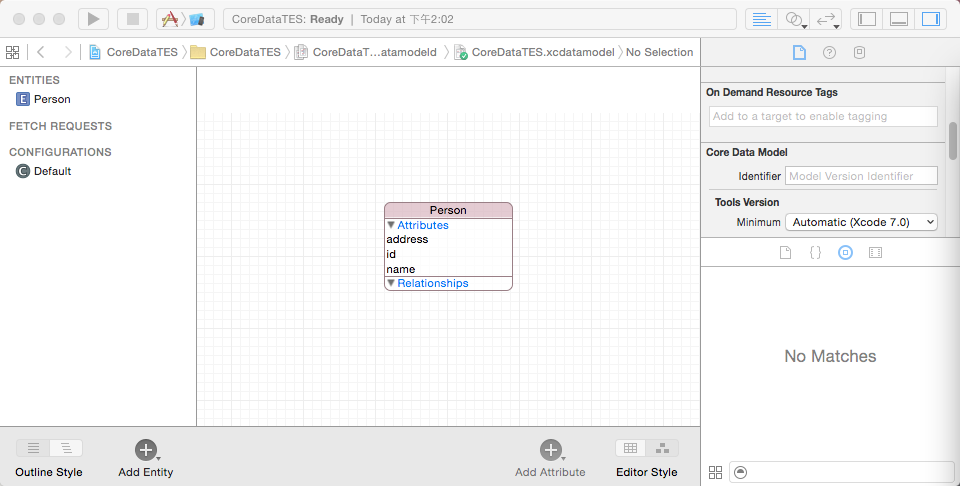Show the Object library

[846, 252]
